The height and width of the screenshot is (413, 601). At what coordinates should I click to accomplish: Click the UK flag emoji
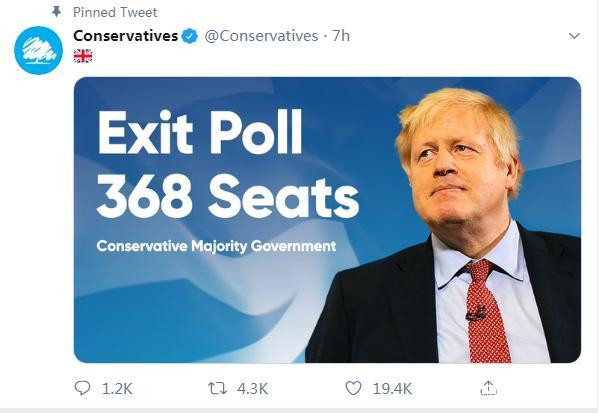[83, 56]
